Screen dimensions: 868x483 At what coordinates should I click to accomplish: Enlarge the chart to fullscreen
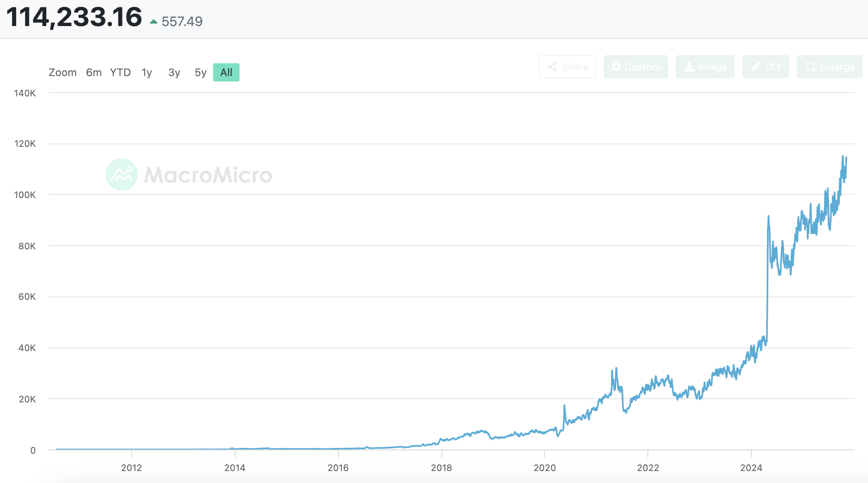pos(830,67)
